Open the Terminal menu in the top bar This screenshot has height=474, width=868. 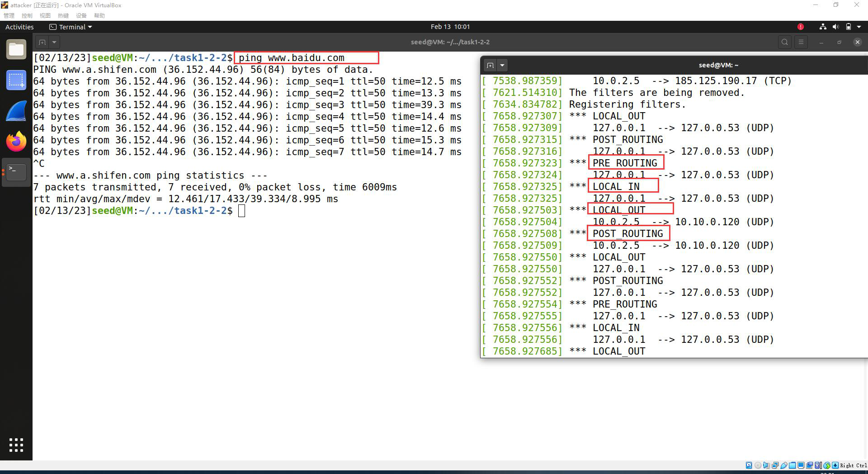[x=70, y=27]
